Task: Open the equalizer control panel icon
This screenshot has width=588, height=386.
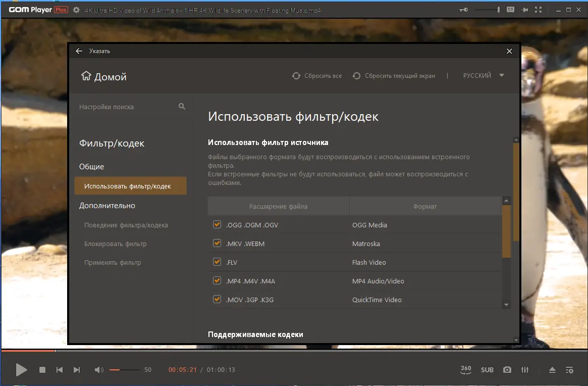Action: (525, 370)
